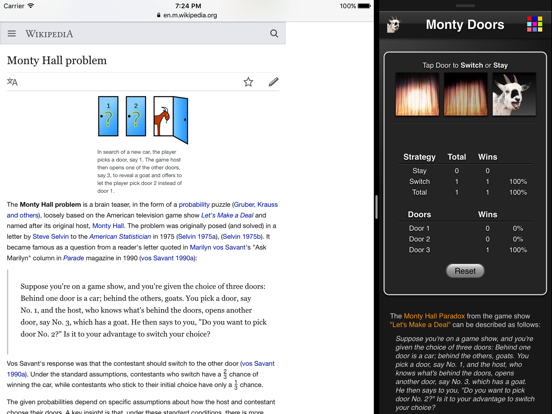Open the Wikipedia hamburger menu
Screen dimensions: 552x414
pos(12,33)
